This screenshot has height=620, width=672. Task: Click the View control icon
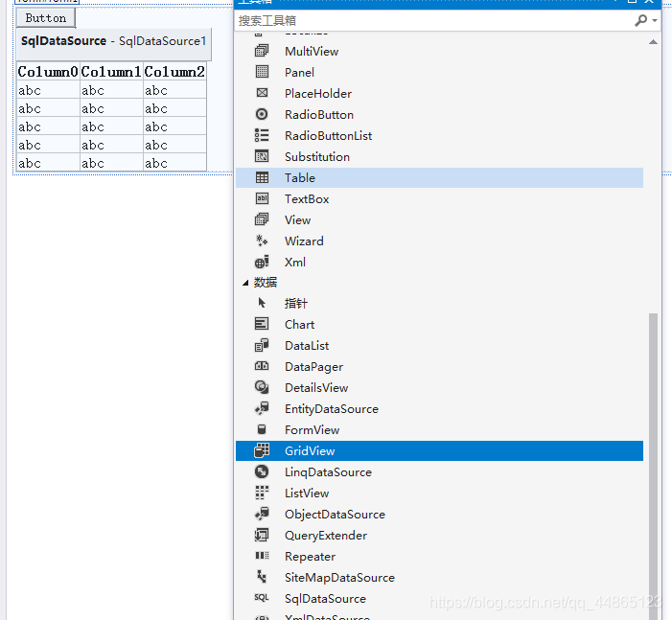(x=262, y=219)
